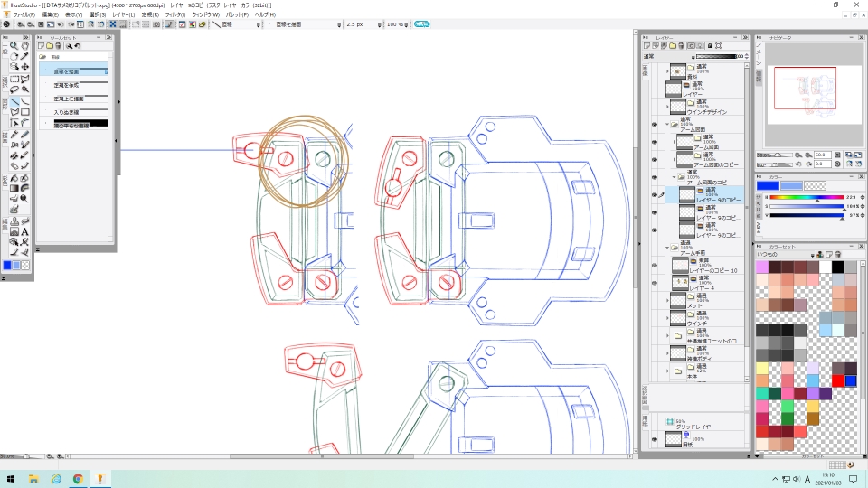The height and width of the screenshot is (488, 868).
Task: Select the Eyedropper tool
Action: click(25, 56)
